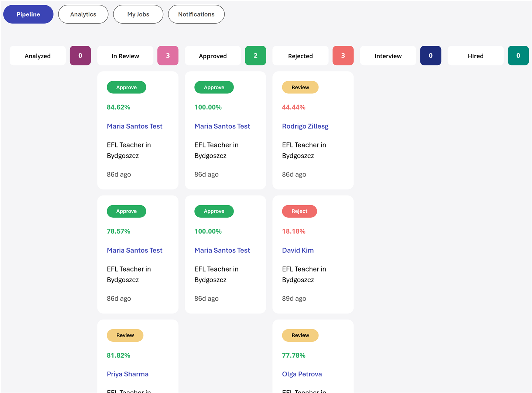Image resolution: width=532 pixels, height=393 pixels.
Task: Click Approve badge on the 84.62% card
Action: 126,87
